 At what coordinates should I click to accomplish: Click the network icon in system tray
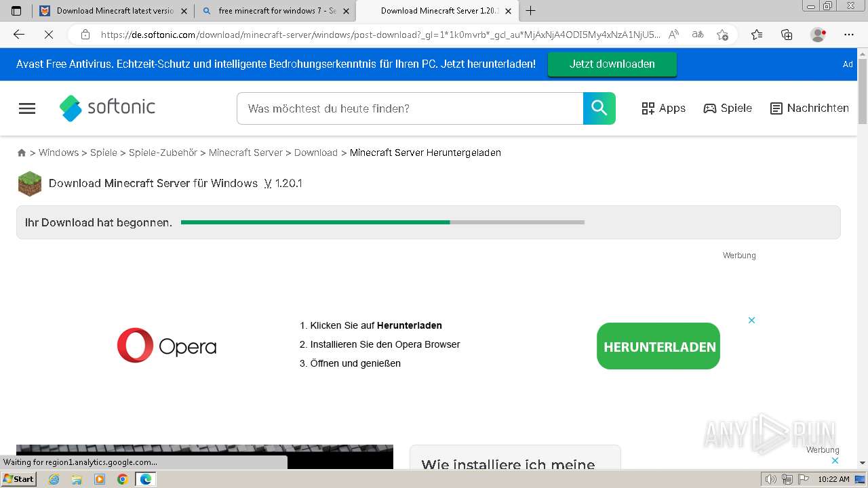click(x=787, y=479)
